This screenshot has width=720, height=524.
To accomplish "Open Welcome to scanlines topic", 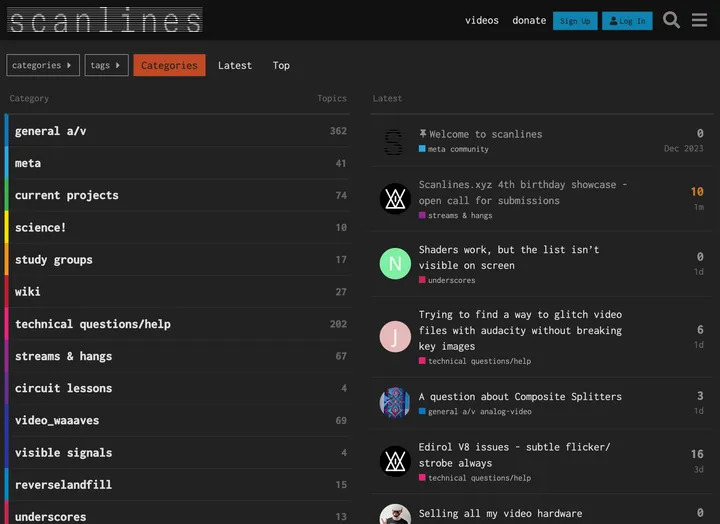I will [486, 134].
